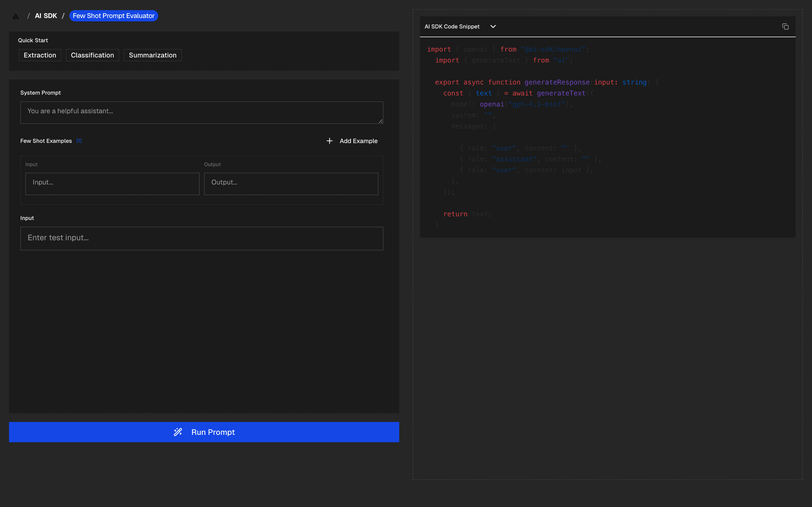The width and height of the screenshot is (812, 507).
Task: Copy the code snippet using copy icon
Action: tap(785, 26)
